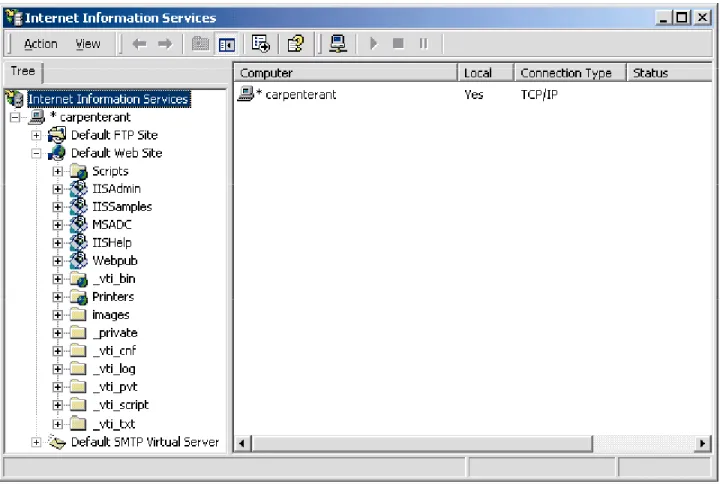The width and height of the screenshot is (720, 484).
Task: Click the IISSamples application package icon
Action: (79, 207)
